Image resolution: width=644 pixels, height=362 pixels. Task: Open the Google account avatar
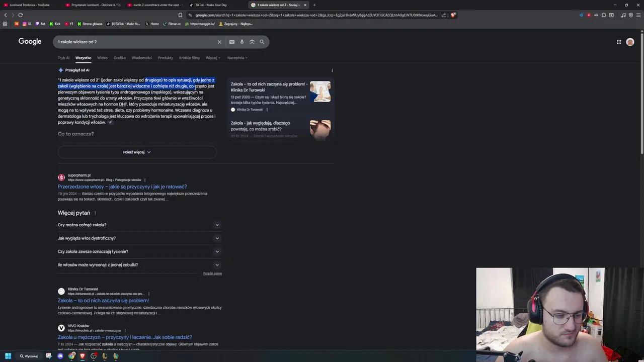click(x=630, y=42)
